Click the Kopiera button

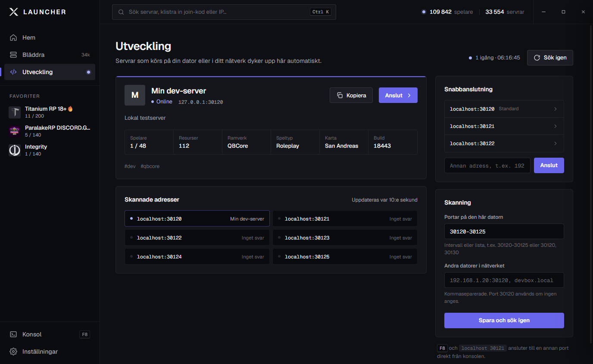click(x=351, y=95)
